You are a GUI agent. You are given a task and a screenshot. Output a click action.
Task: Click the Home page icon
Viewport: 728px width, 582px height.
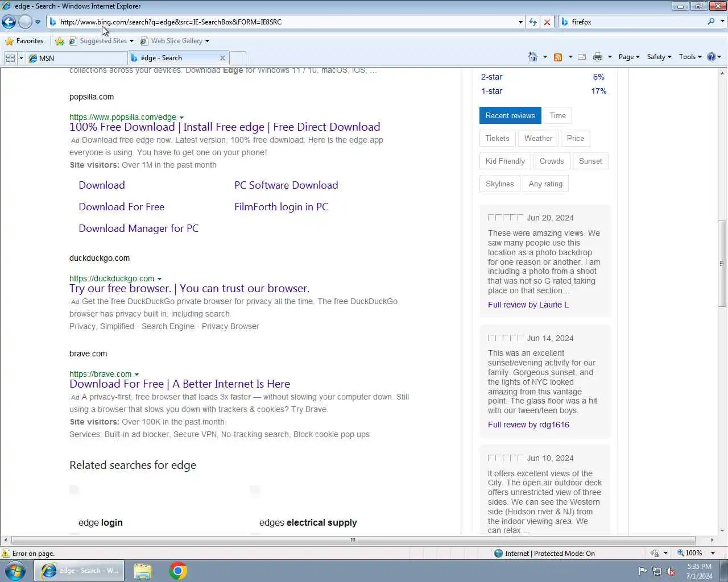pyautogui.click(x=533, y=57)
